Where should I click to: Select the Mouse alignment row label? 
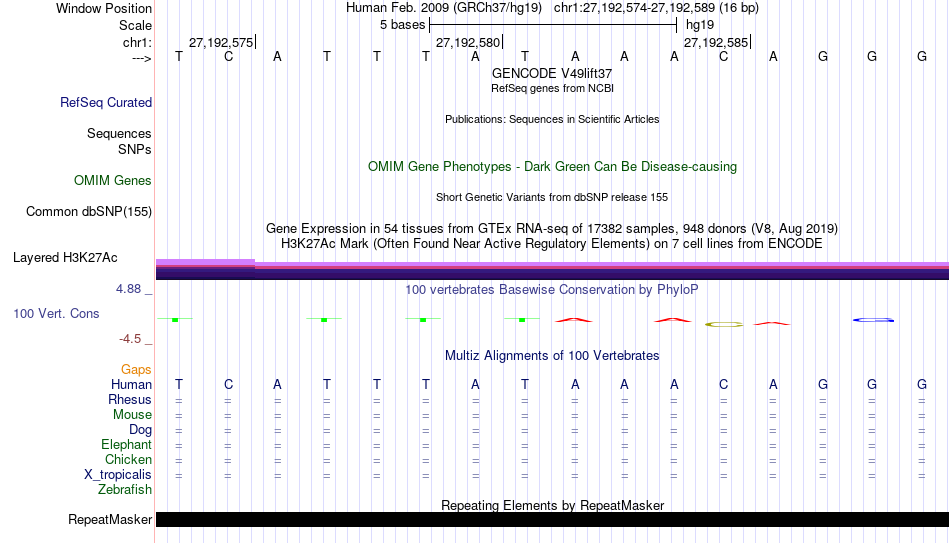(x=132, y=415)
